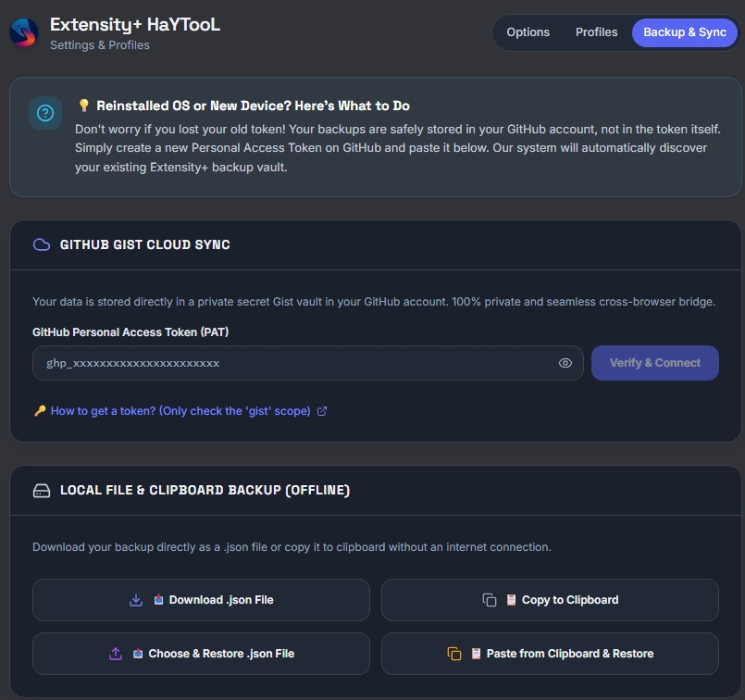Click the Verify & Connect button
This screenshot has height=700, width=745.
coord(654,363)
